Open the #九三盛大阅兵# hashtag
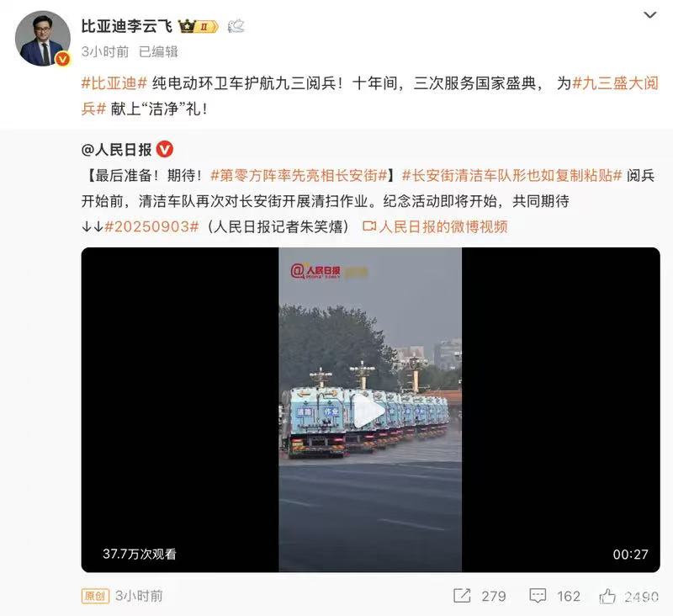 tap(369, 96)
